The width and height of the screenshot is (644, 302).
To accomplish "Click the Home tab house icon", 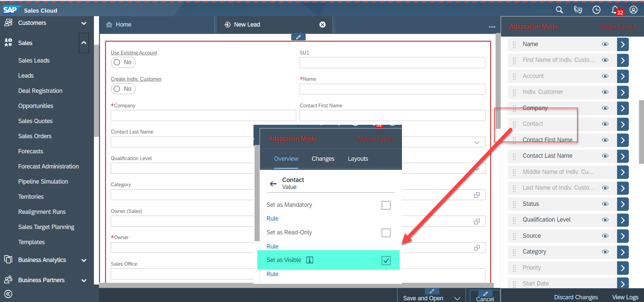I will coord(109,25).
